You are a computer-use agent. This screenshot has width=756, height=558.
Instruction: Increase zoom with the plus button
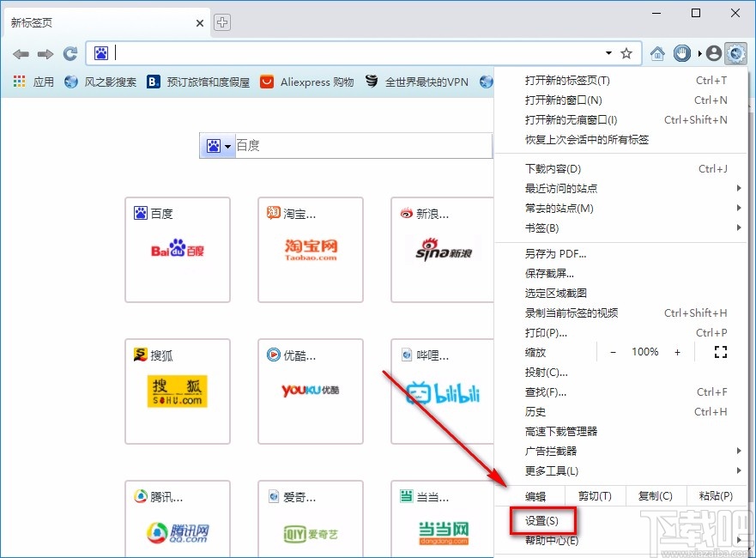point(677,353)
